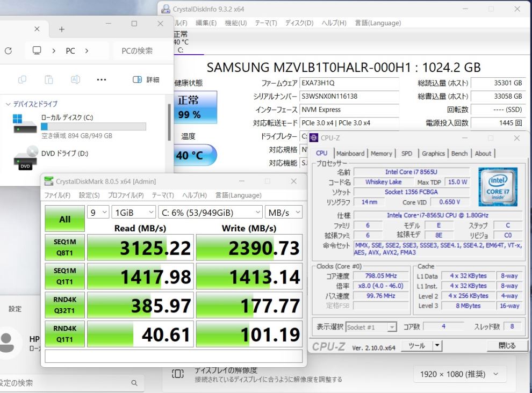Click the paste icon in Explorer toolbar
The image size is (532, 393).
tap(49, 79)
